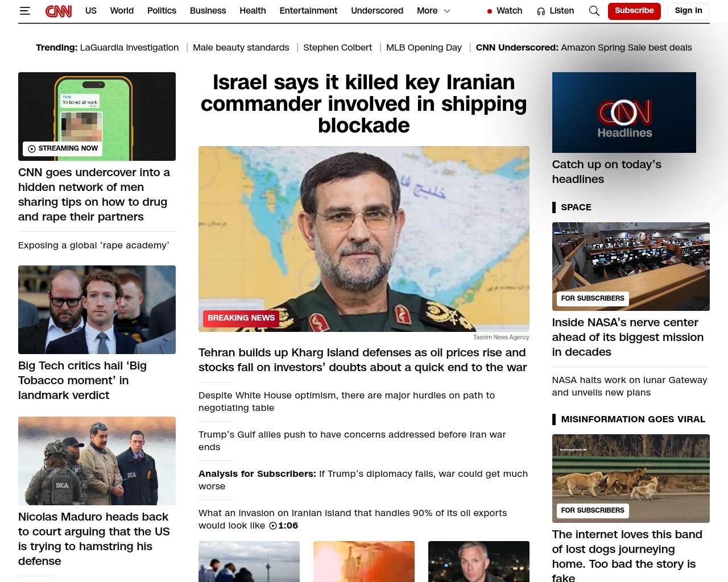
Task: Open trending topic Stephen Colbert
Action: click(x=338, y=48)
